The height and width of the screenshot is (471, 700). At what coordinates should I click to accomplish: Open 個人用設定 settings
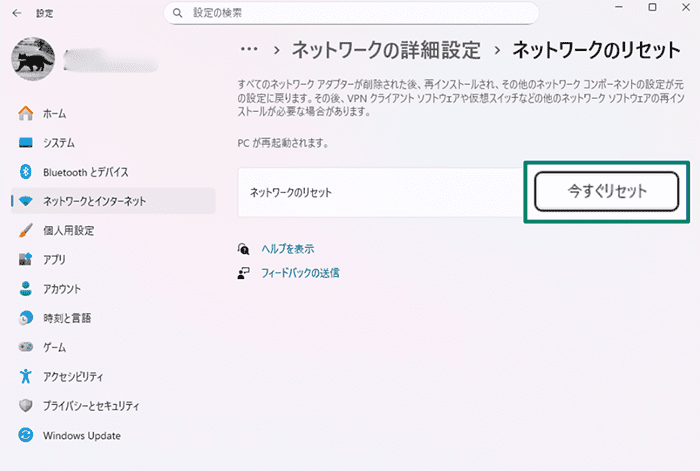[113, 230]
